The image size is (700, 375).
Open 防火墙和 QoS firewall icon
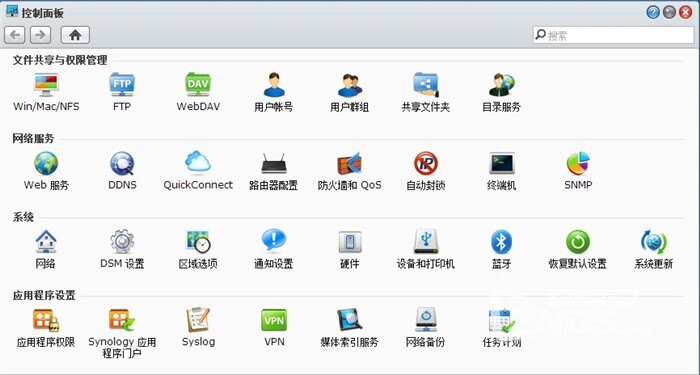click(350, 163)
